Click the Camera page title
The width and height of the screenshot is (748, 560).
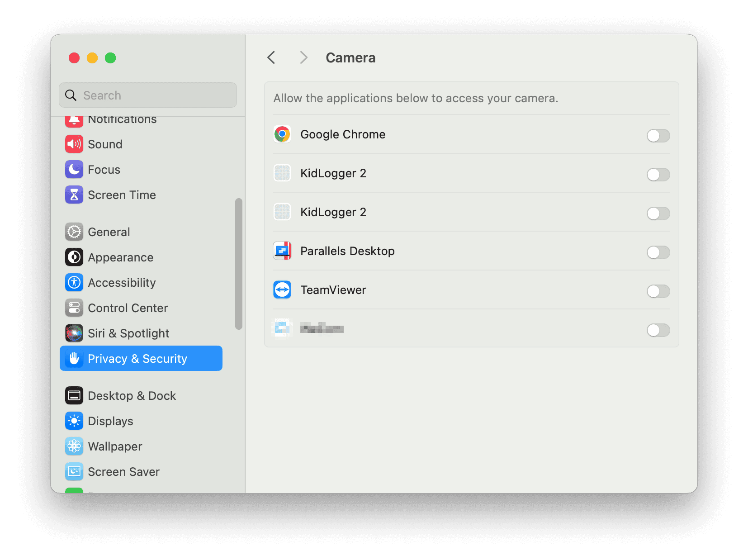[350, 58]
